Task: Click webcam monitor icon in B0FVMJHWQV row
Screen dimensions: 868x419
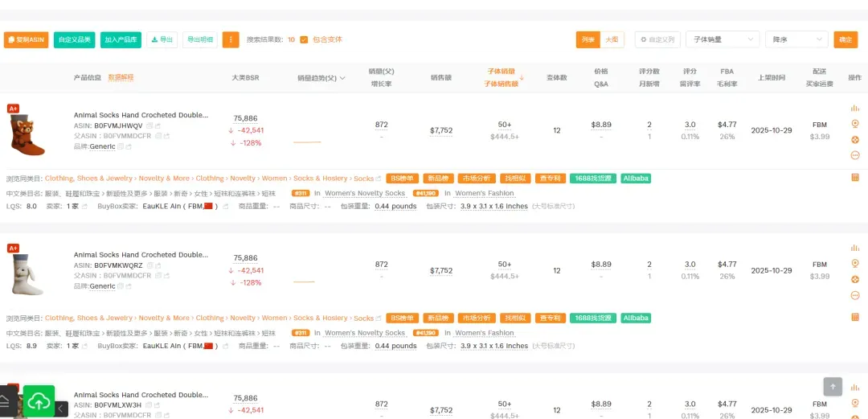Action: [854, 124]
